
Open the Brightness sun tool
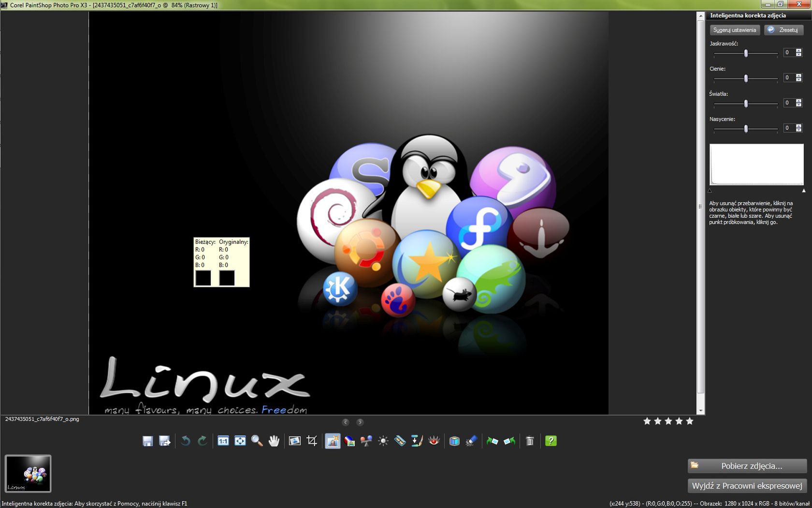tap(383, 441)
